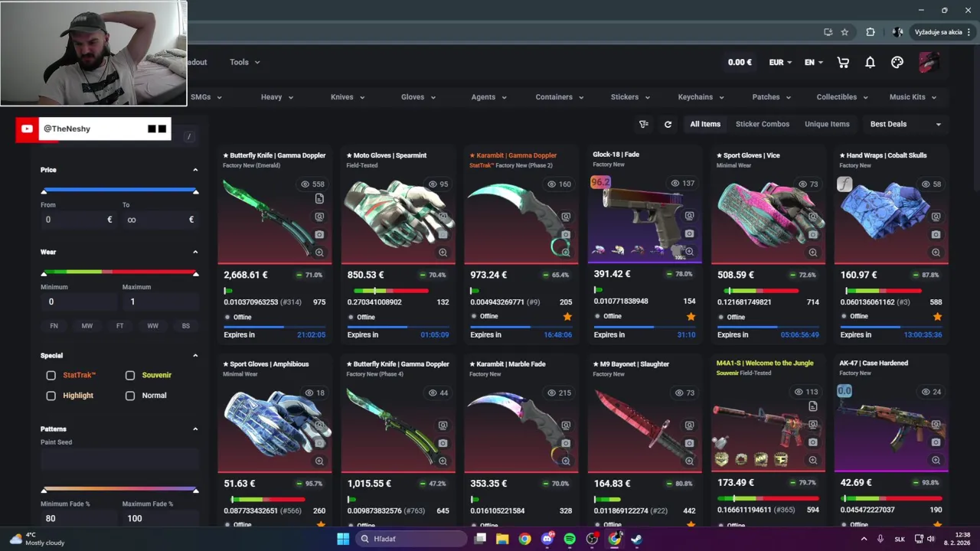Image resolution: width=980 pixels, height=551 pixels.
Task: Select the FN wear preset
Action: coord(54,326)
